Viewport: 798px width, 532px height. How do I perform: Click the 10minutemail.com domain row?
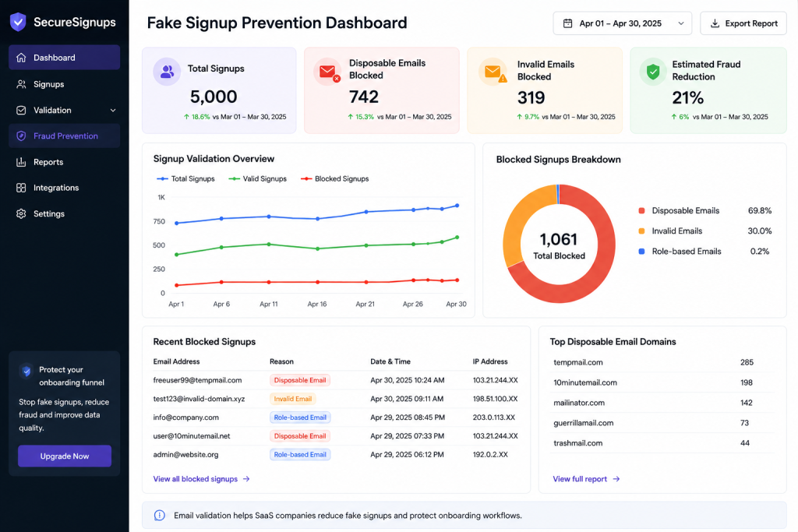coord(662,382)
